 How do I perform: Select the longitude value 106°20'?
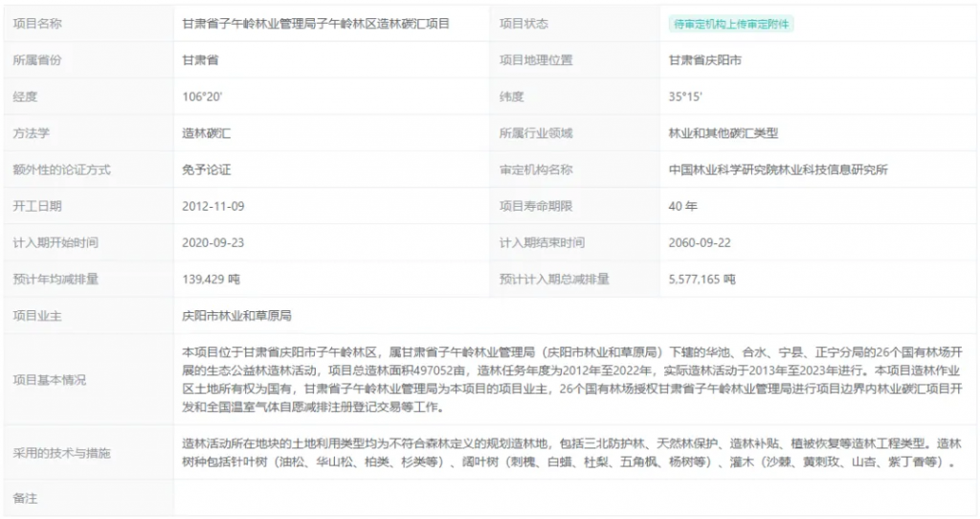click(x=202, y=97)
